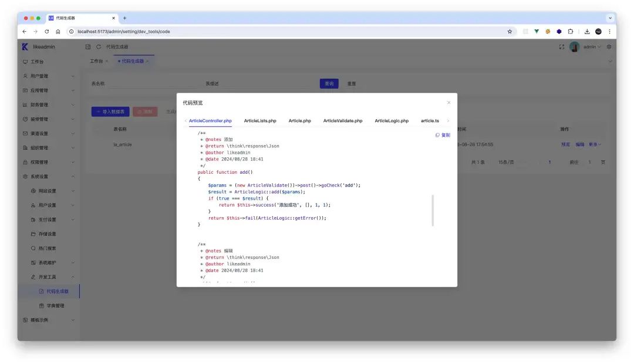
Task: Click the 编辑 link in la_article row
Action: 580,144
